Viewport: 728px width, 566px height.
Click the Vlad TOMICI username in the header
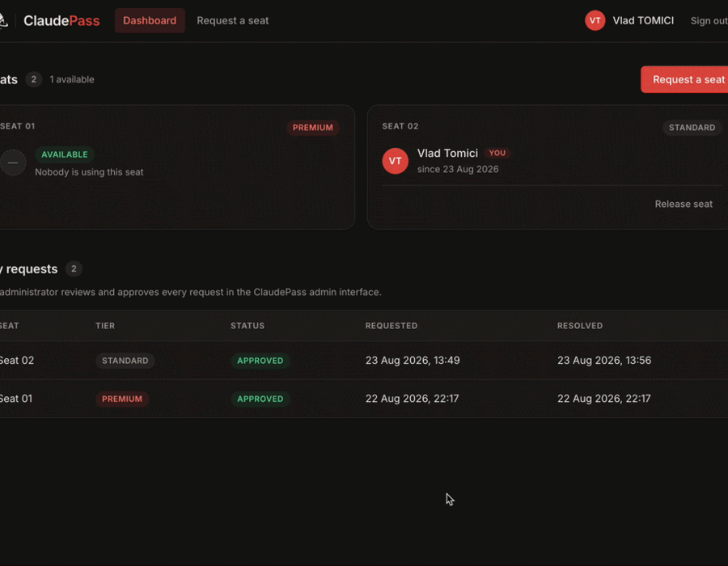pos(643,20)
